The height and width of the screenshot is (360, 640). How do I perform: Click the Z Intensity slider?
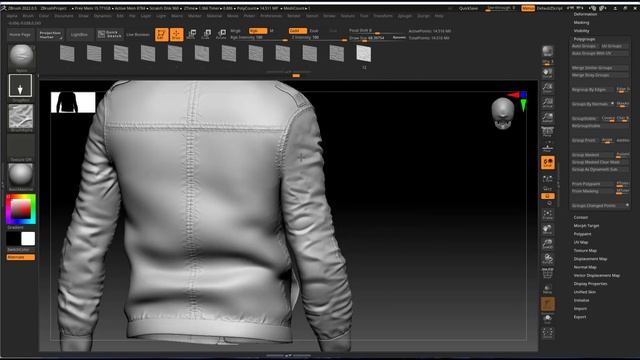319,38
